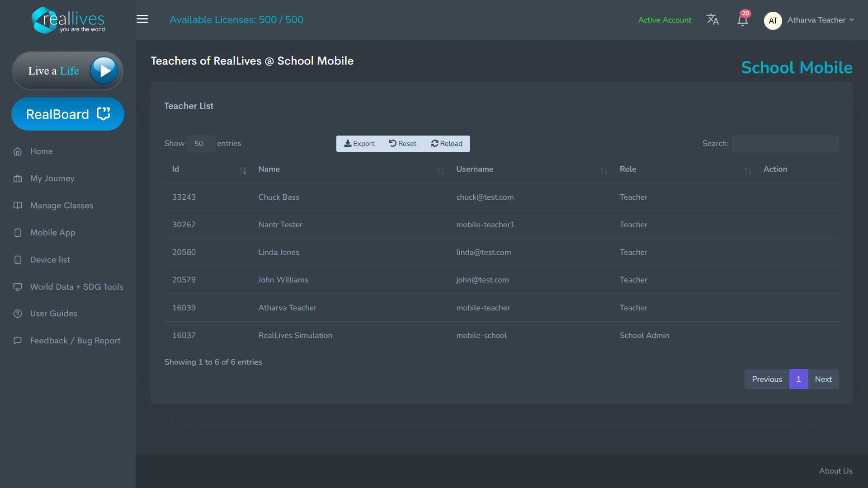This screenshot has height=488, width=868.
Task: Click Id 16039 cell
Action: [x=184, y=308]
